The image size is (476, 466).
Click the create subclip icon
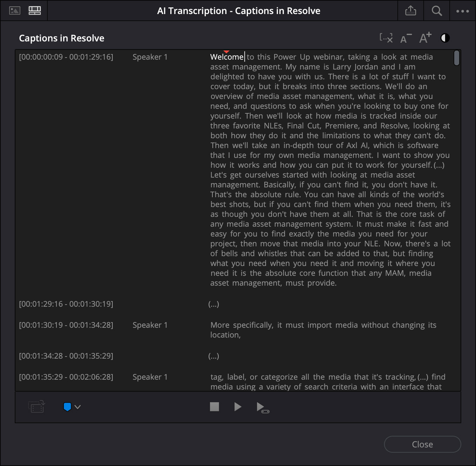[x=37, y=407]
